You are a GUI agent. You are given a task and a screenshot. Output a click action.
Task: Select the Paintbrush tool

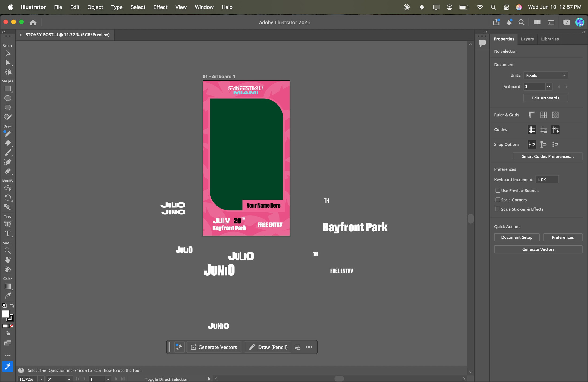[7, 152]
